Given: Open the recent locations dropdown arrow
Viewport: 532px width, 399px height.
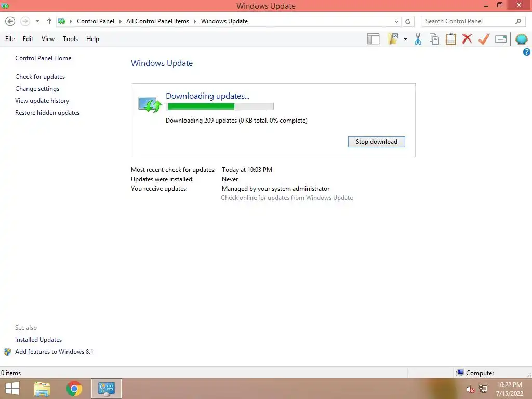Looking at the screenshot, I should [x=37, y=21].
